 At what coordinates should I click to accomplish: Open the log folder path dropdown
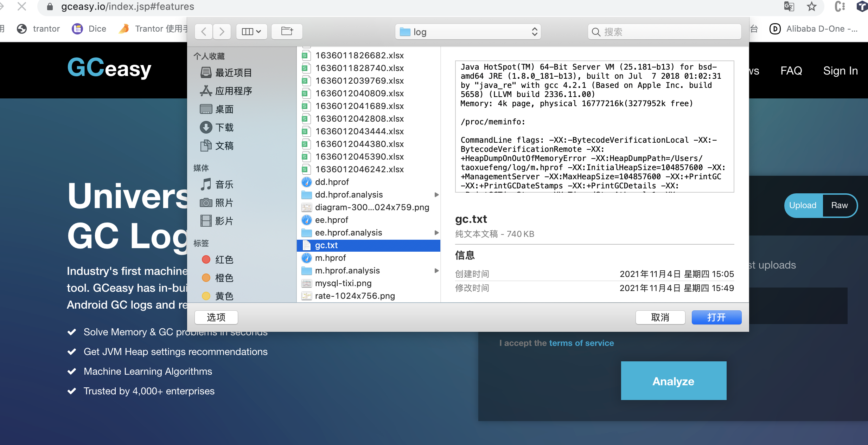coord(468,32)
